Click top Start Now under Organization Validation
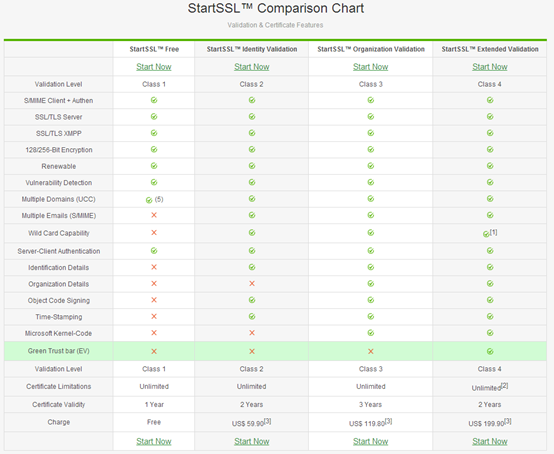 pyautogui.click(x=371, y=67)
